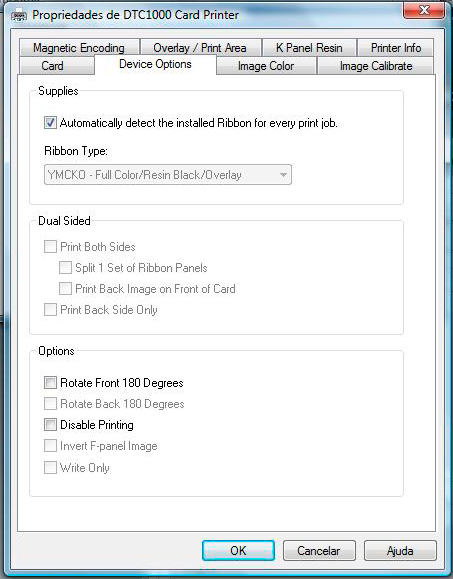
Task: Select the K Panel Resin tab
Action: pos(309,47)
